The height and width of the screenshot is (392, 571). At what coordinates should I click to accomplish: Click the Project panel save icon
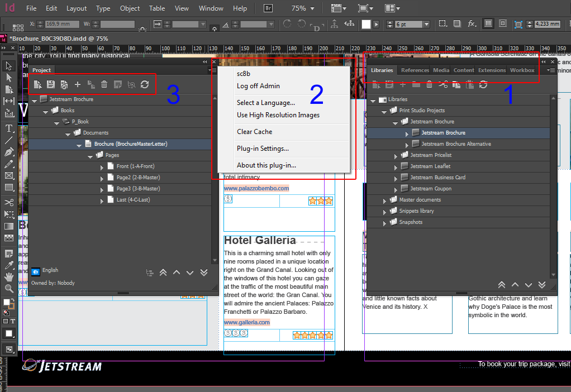click(51, 84)
